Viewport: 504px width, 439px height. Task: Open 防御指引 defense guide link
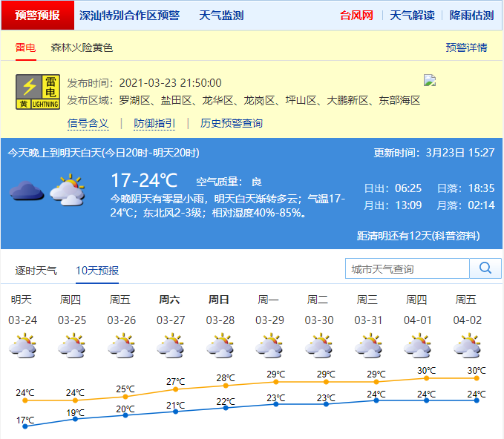point(154,123)
